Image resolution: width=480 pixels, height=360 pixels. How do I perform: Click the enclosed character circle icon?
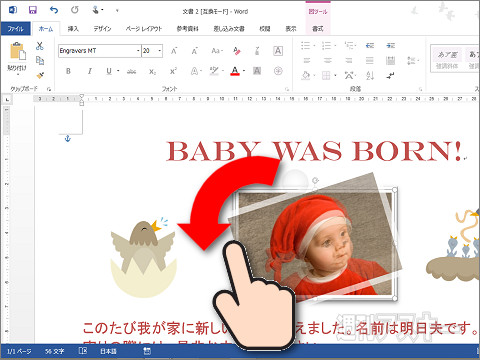click(x=278, y=71)
